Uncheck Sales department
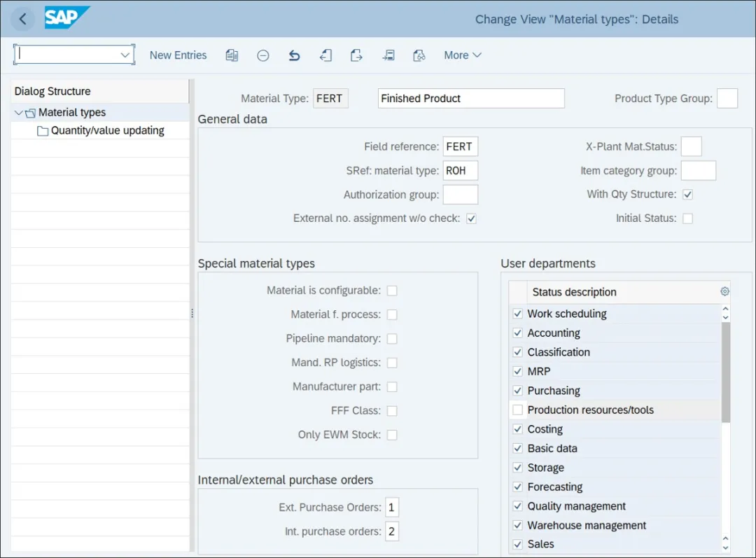 pyautogui.click(x=517, y=545)
